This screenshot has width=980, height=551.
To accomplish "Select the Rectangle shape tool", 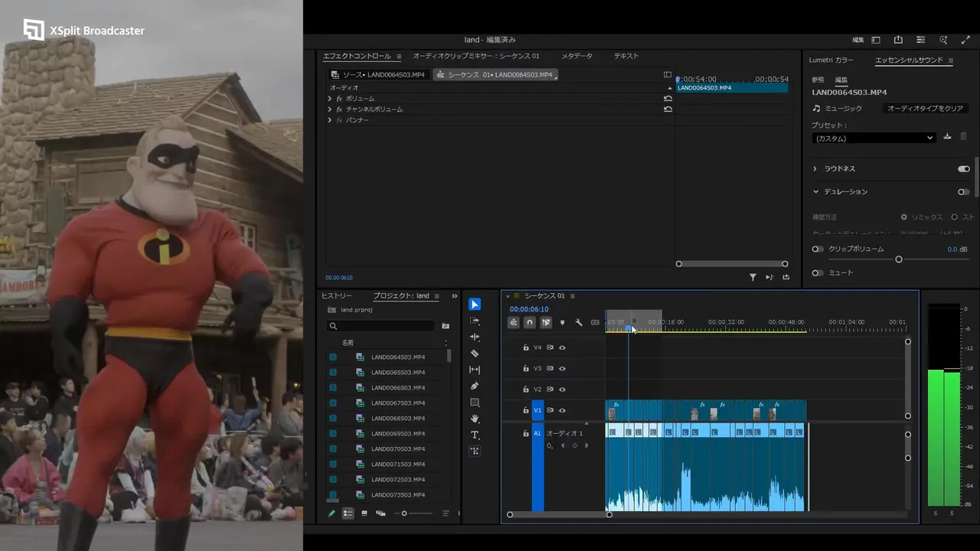I will (x=475, y=403).
